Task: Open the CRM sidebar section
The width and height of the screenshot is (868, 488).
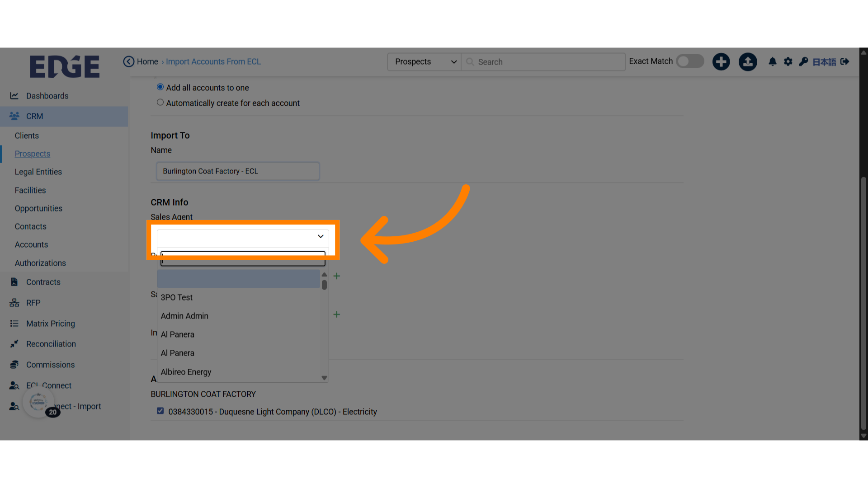Action: click(x=64, y=116)
